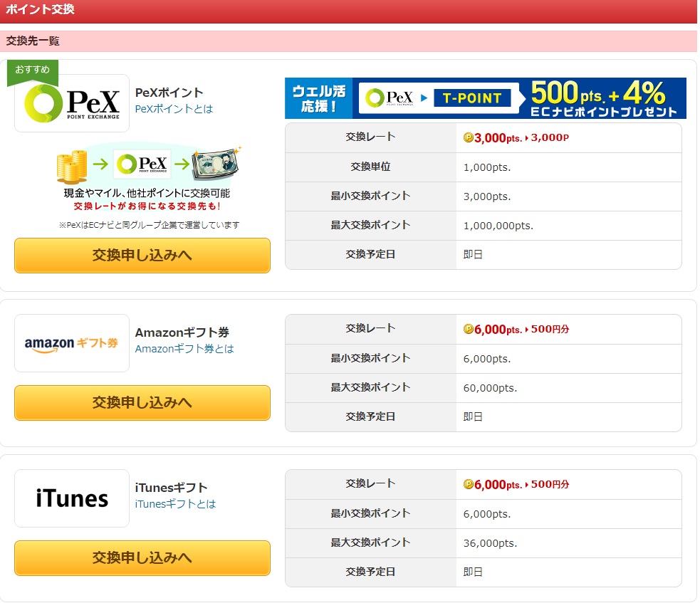Viewport: 700px width, 603px height.
Task: Click the coin icon beside 3,000pts. rate
Action: click(469, 137)
